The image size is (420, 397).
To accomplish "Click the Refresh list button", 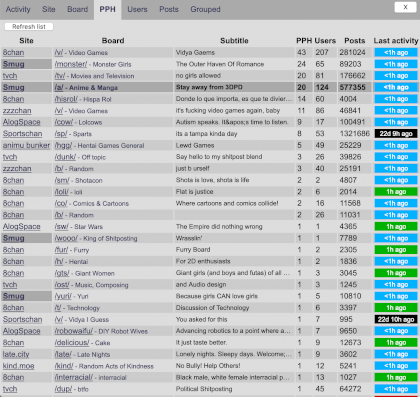I will coord(29,27).
